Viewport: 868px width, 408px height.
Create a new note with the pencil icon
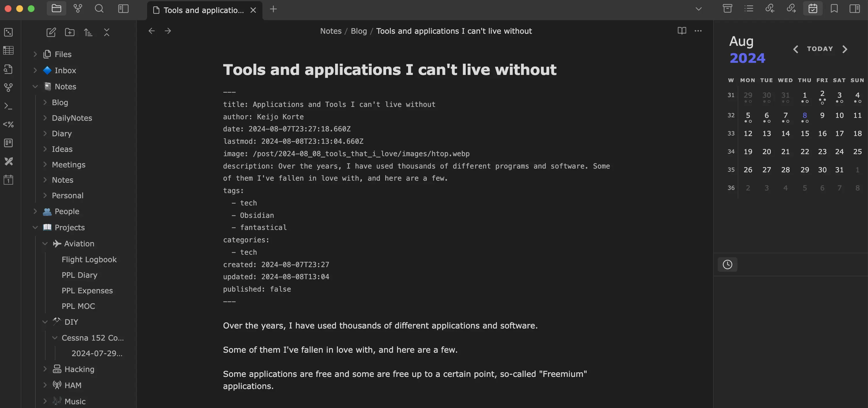click(51, 32)
